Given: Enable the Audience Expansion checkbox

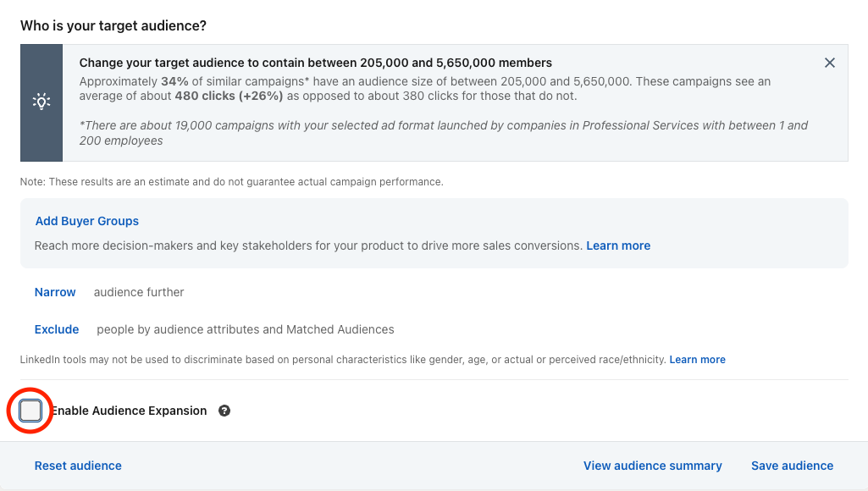Looking at the screenshot, I should [30, 411].
